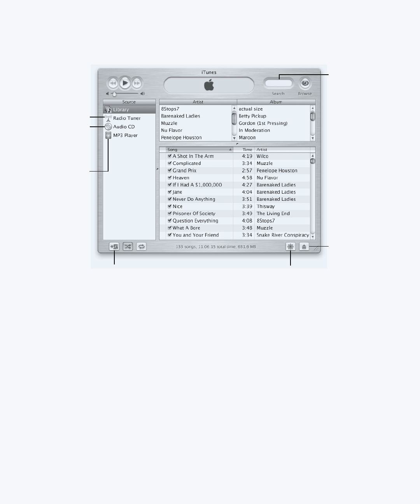Click the Artist browser column header
The height and width of the screenshot is (504, 420).
(x=198, y=102)
